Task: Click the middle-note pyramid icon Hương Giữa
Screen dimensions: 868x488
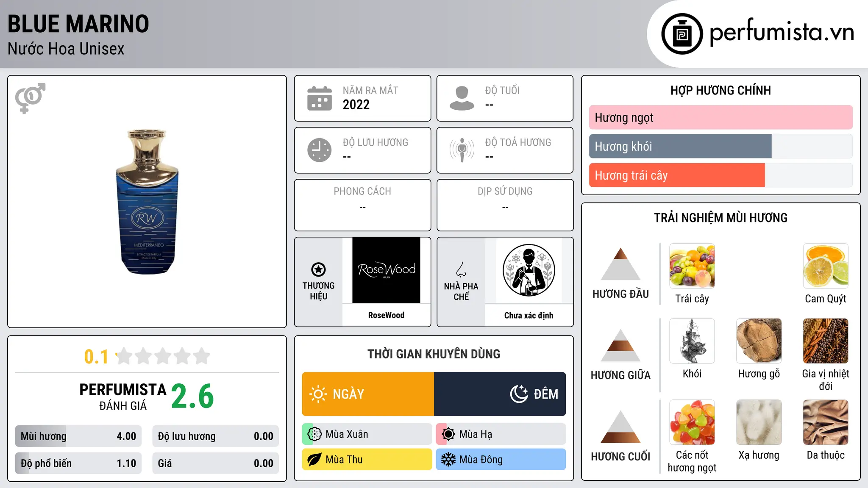Action: pyautogui.click(x=620, y=345)
